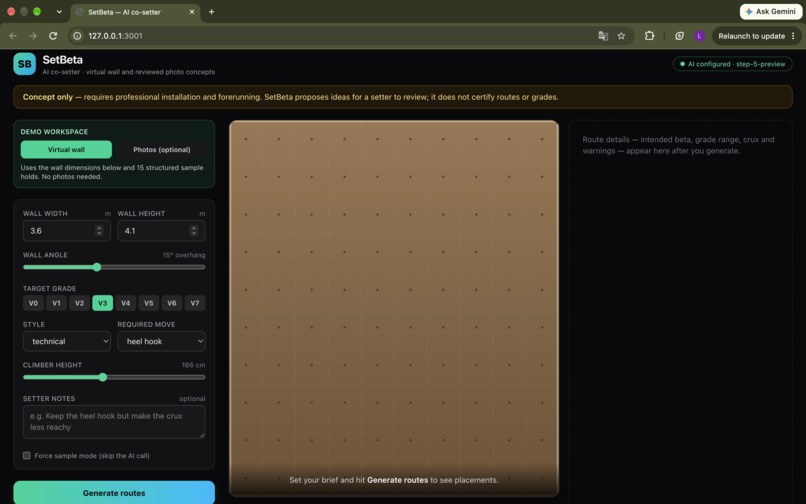Click the '166 cm' climber height value
The width and height of the screenshot is (806, 504).
(x=193, y=365)
